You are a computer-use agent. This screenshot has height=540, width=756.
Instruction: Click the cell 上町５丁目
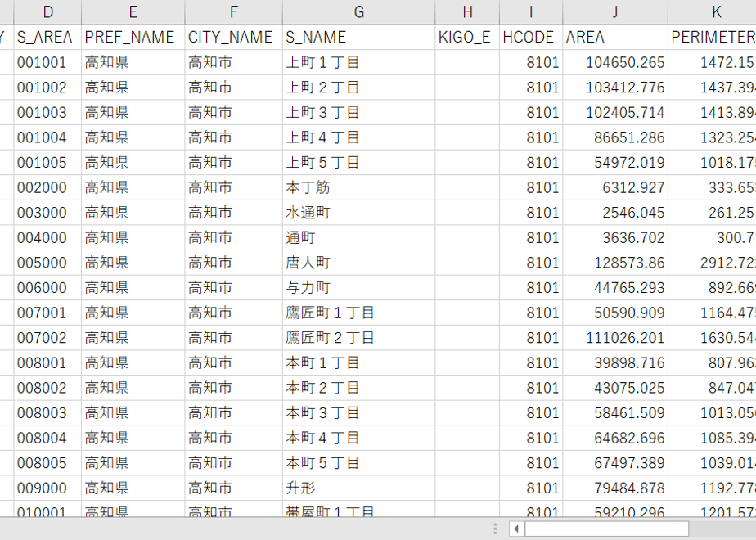(358, 163)
